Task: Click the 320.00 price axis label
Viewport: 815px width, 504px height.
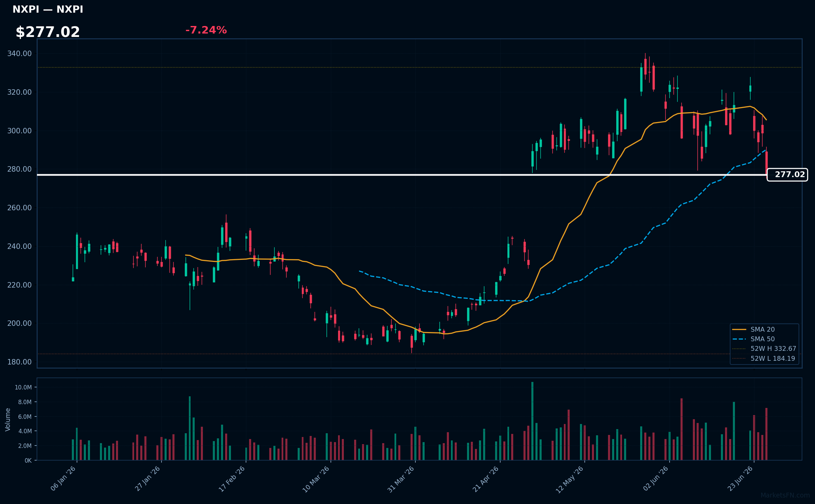Action: pyautogui.click(x=20, y=92)
